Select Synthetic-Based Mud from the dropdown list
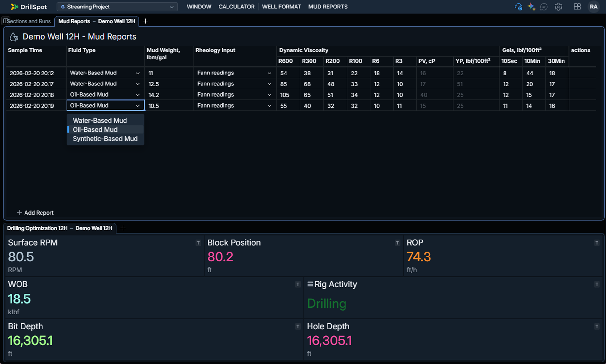This screenshot has height=364, width=606. click(105, 139)
